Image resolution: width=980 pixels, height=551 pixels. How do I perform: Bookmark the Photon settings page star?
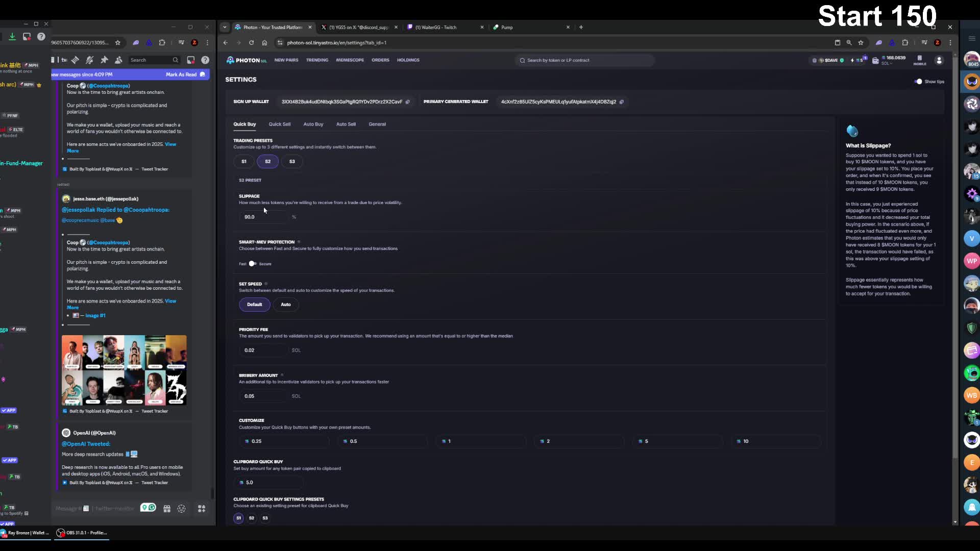click(861, 43)
